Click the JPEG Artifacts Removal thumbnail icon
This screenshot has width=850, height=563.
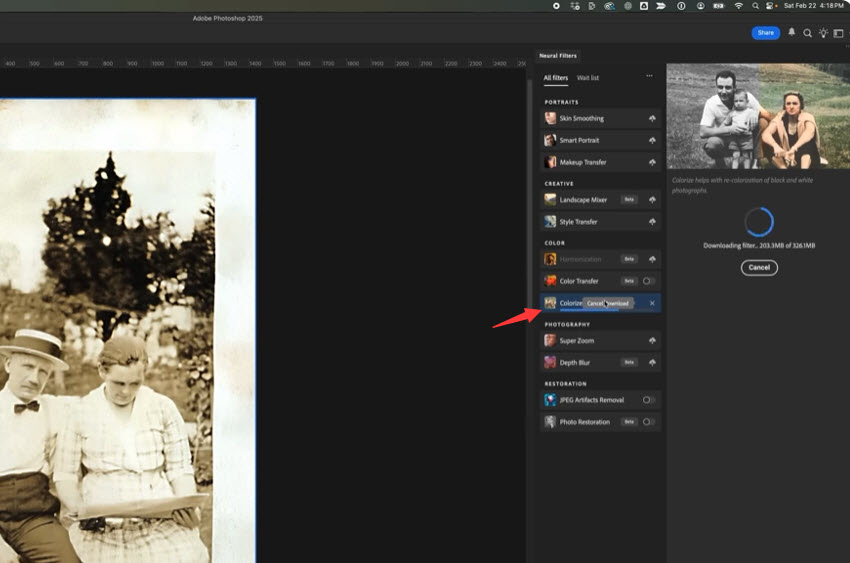click(x=550, y=400)
